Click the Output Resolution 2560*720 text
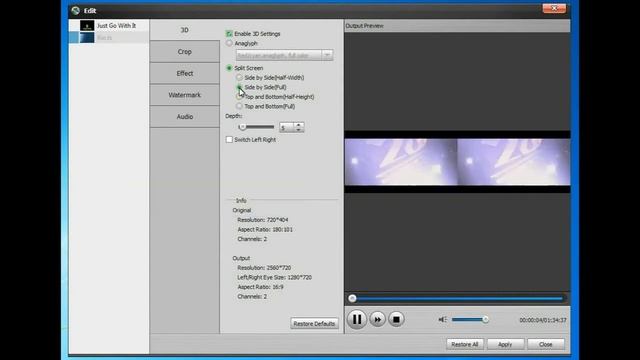The height and width of the screenshot is (360, 640). [x=264, y=268]
